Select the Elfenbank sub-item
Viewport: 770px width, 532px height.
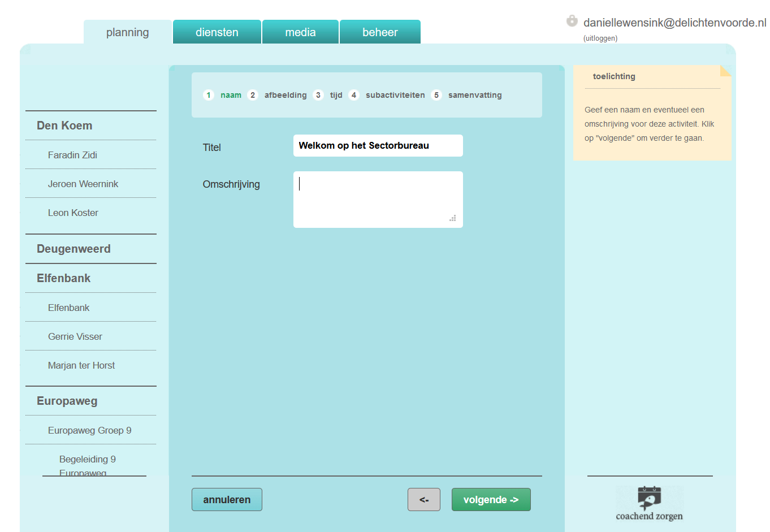pyautogui.click(x=68, y=308)
